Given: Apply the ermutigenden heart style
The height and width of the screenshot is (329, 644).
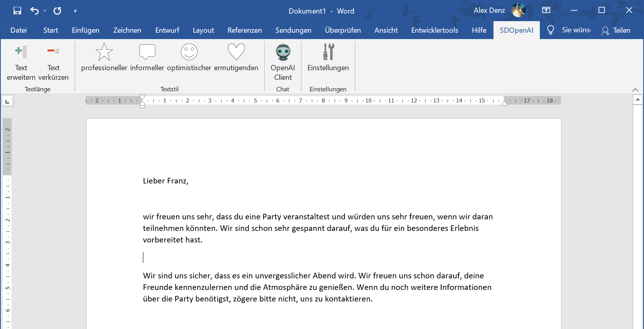Looking at the screenshot, I should (x=236, y=58).
